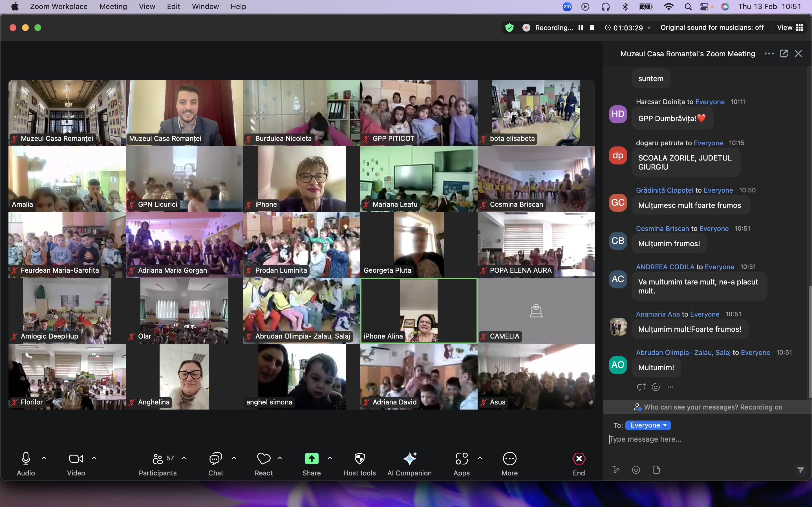Pause the recording
The height and width of the screenshot is (507, 812).
click(x=581, y=28)
